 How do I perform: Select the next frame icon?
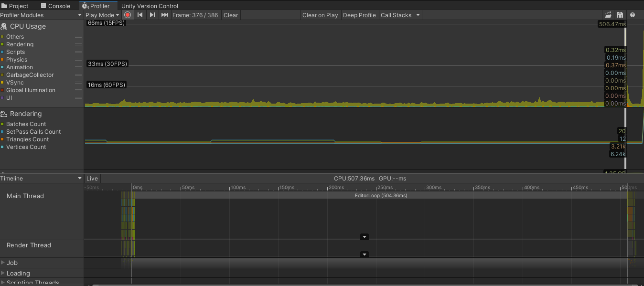point(152,15)
